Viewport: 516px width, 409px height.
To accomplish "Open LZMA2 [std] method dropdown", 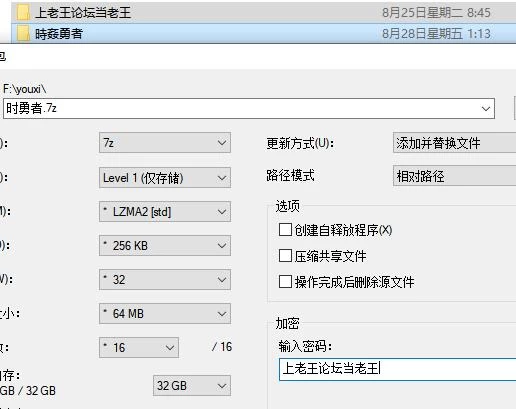I will tap(165, 212).
